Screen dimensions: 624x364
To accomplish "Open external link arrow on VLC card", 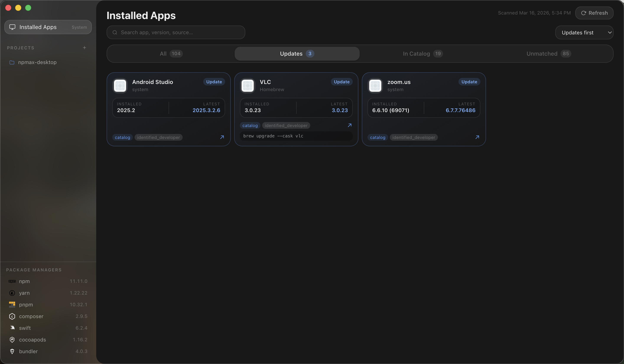I will (x=349, y=125).
